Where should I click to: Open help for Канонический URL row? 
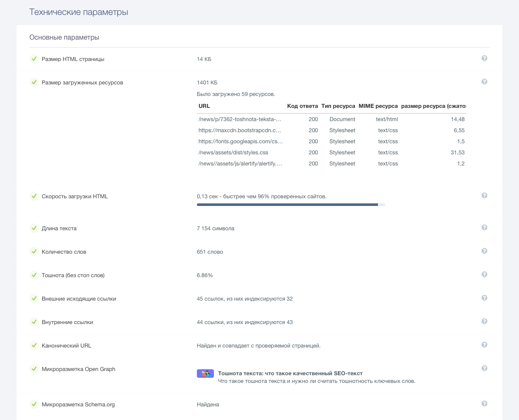pos(484,345)
